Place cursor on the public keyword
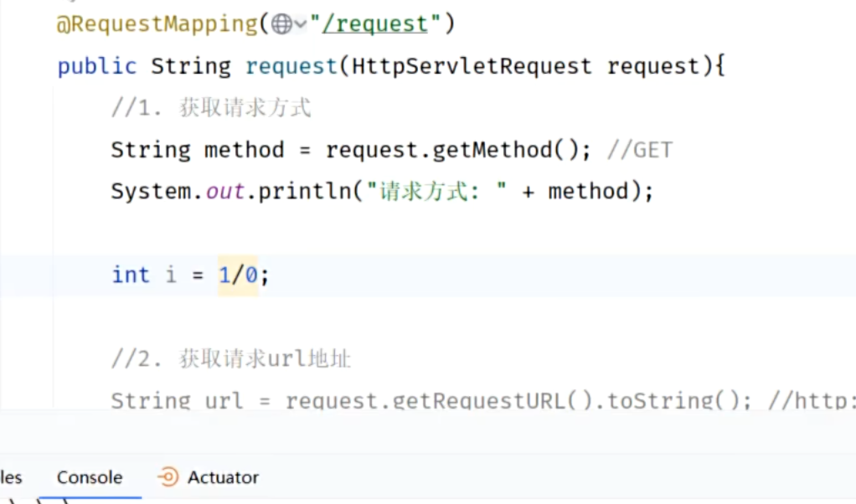 pos(97,66)
